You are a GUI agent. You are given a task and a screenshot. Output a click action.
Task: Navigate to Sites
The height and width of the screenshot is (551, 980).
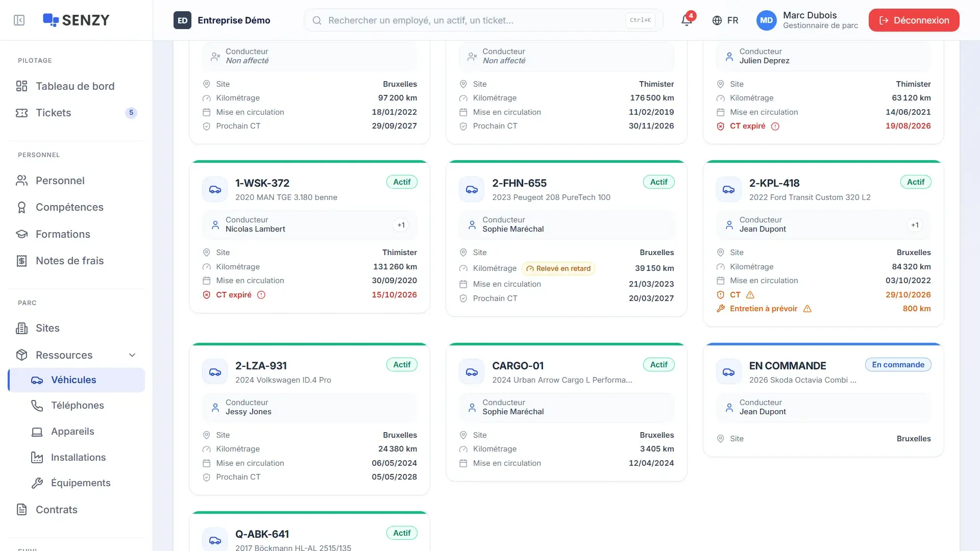point(77,328)
